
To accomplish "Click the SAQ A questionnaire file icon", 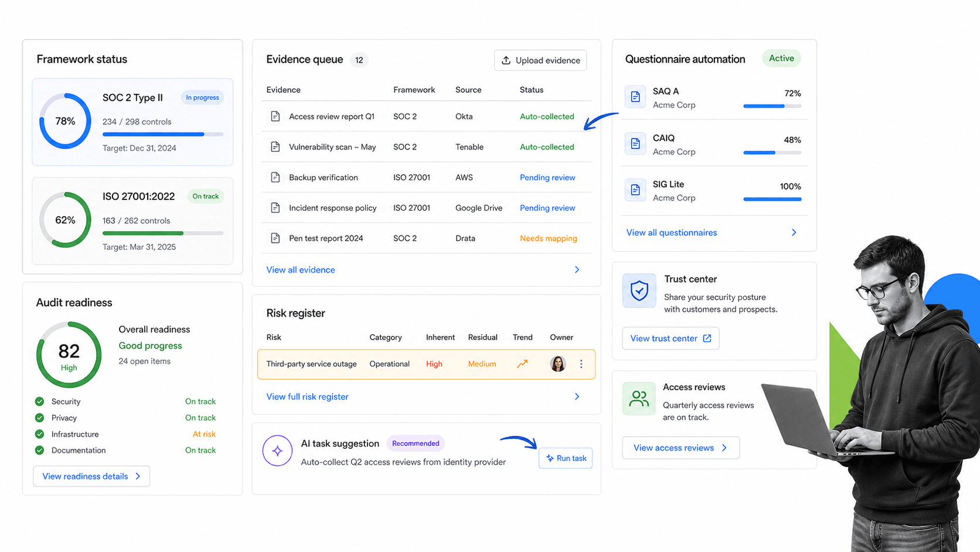I will click(635, 97).
